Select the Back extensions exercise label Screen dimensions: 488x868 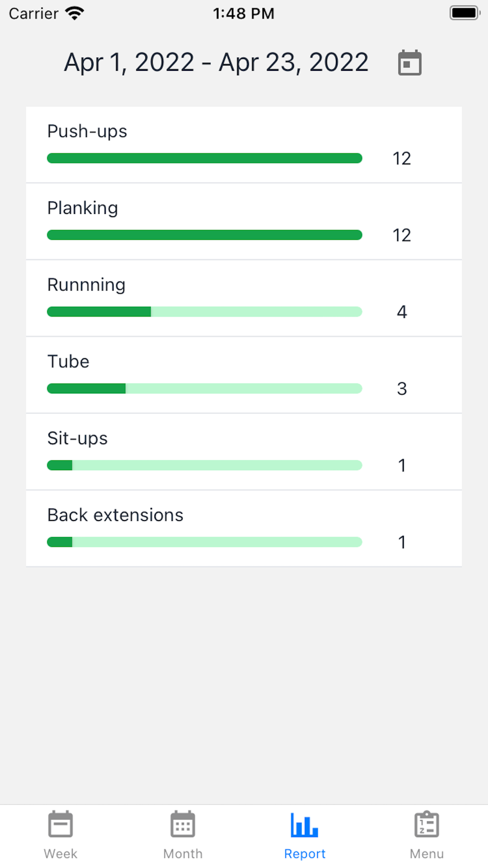[115, 515]
